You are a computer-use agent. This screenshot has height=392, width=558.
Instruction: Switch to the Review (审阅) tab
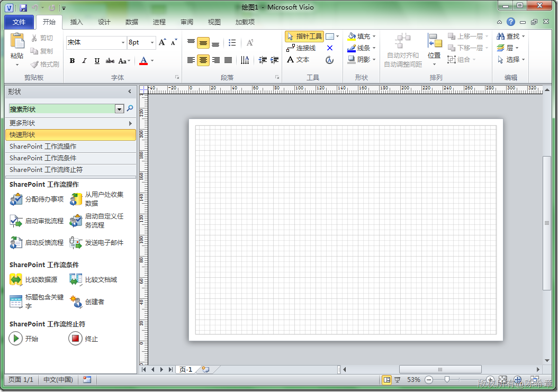[x=187, y=22]
